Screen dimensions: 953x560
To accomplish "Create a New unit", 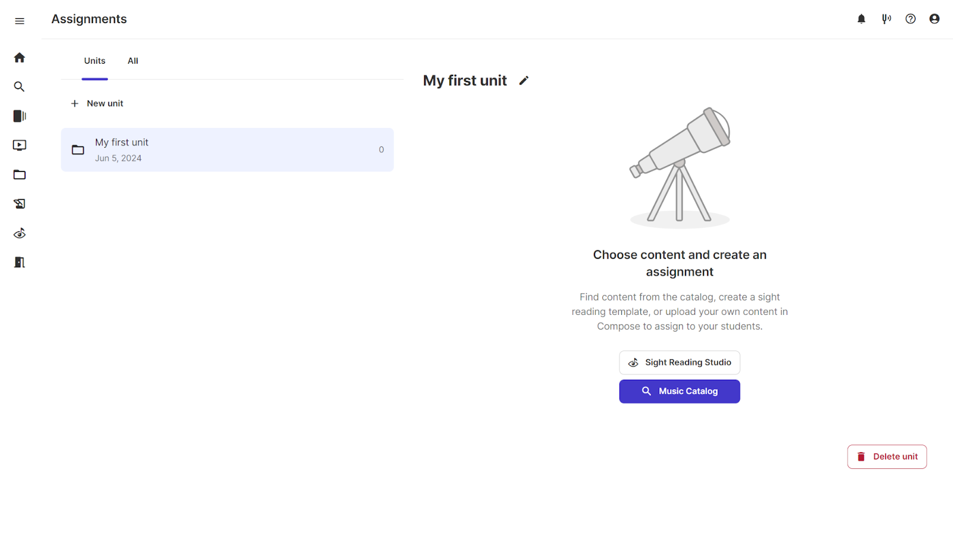I will pyautogui.click(x=97, y=104).
